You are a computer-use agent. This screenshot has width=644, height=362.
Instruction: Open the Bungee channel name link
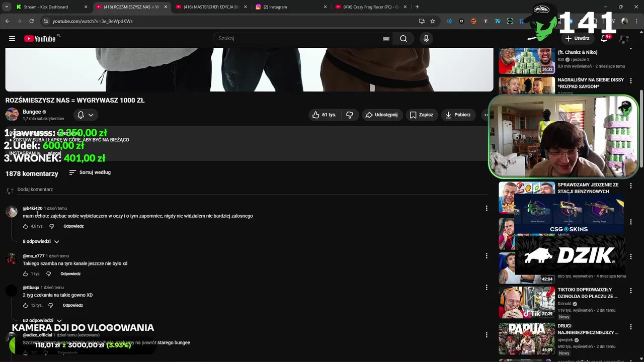pyautogui.click(x=32, y=112)
